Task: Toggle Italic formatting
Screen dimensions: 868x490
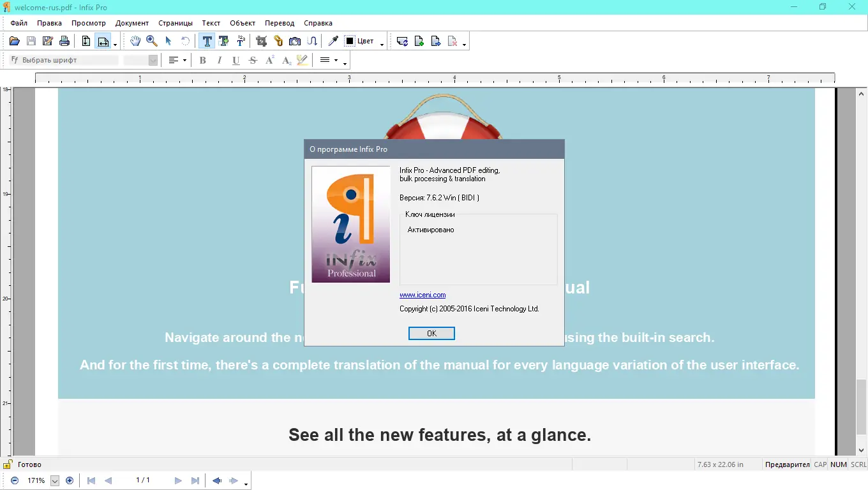Action: [220, 60]
